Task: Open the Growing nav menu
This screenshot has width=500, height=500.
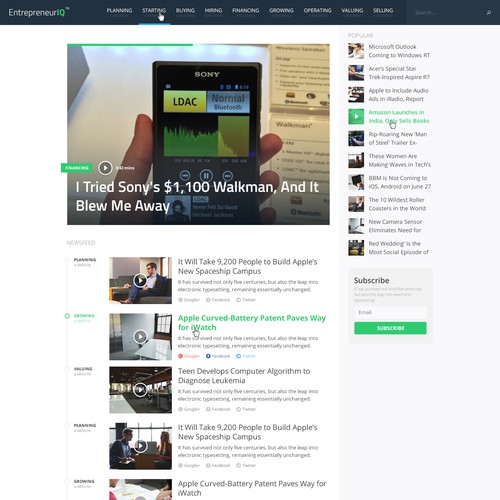Action: point(281,11)
